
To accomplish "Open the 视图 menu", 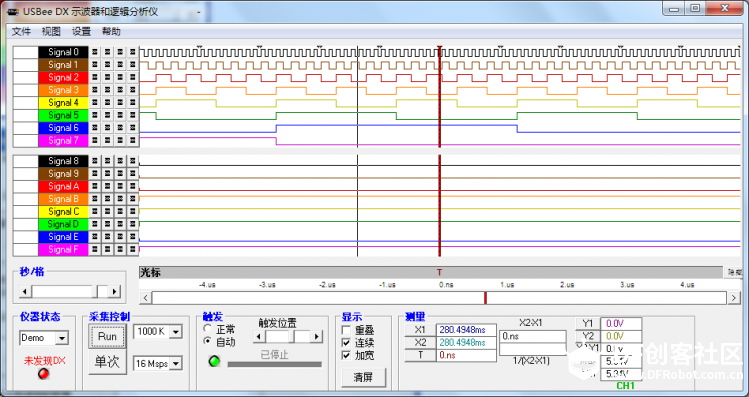I will pyautogui.click(x=51, y=32).
